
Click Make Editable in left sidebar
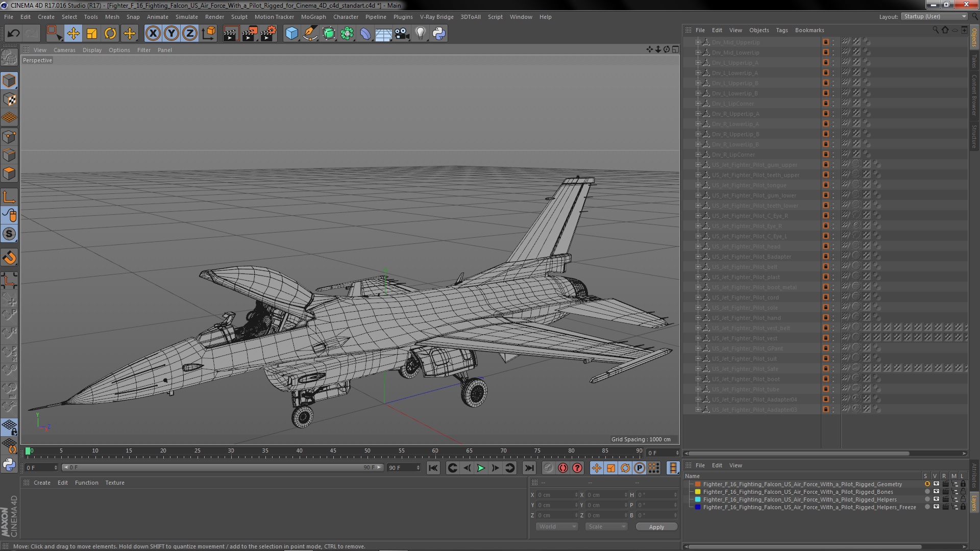[x=9, y=57]
